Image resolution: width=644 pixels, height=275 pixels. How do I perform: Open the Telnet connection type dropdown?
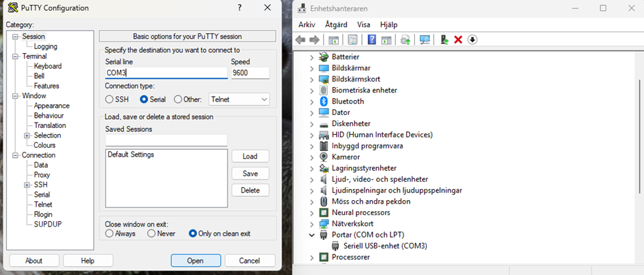(x=239, y=99)
